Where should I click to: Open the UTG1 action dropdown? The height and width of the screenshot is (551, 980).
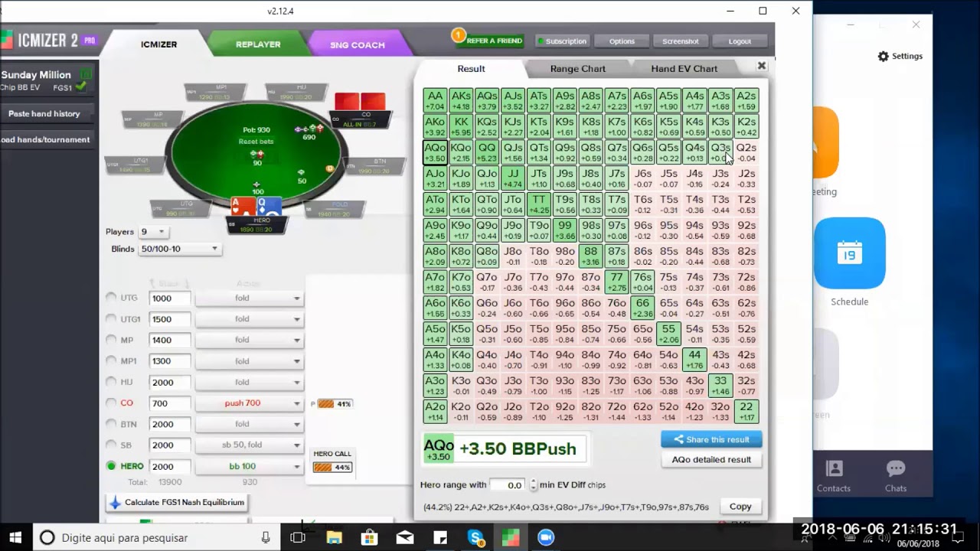(250, 318)
